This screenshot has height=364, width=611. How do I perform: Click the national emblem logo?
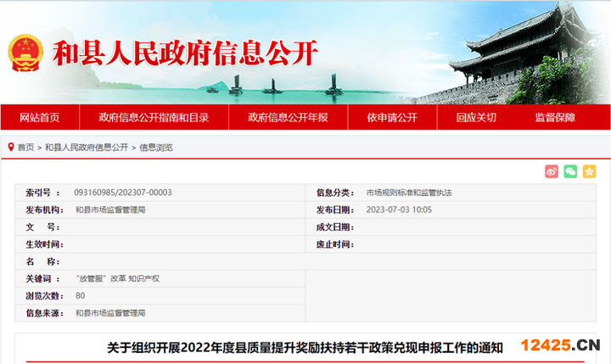click(25, 53)
